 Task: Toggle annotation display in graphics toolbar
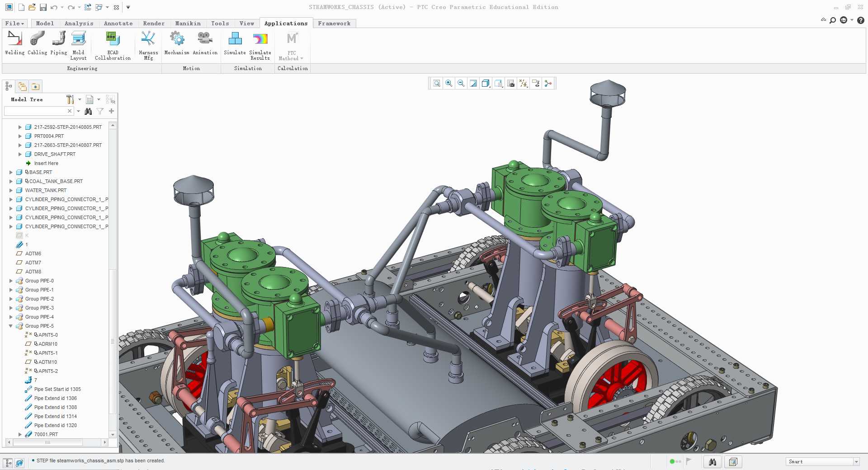click(536, 83)
